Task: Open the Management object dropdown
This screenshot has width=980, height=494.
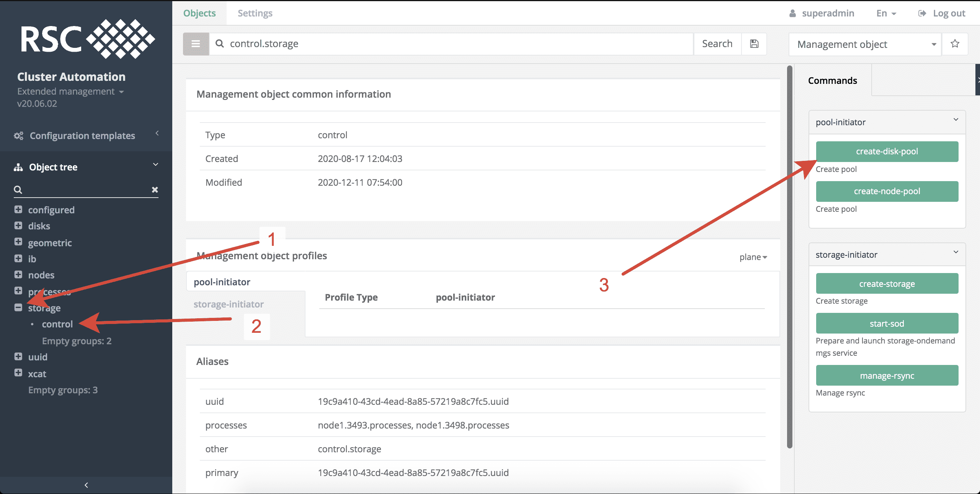Action: click(864, 44)
